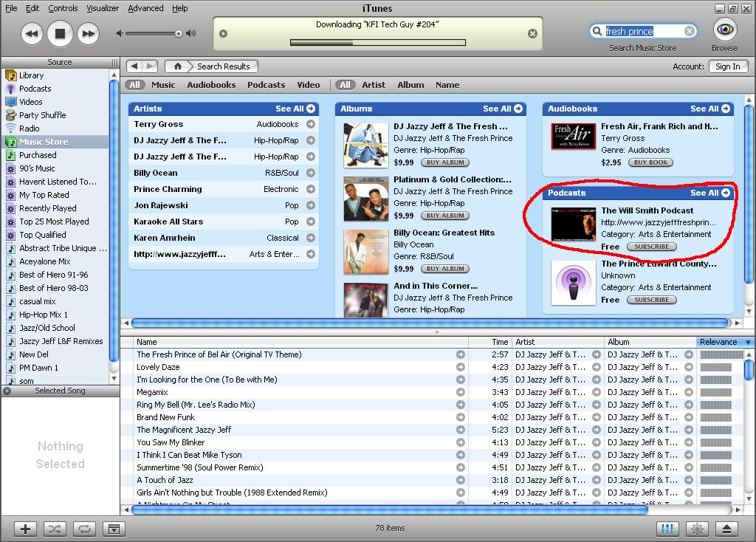Open the Visualizer menu
The width and height of the screenshot is (756, 542).
click(103, 8)
